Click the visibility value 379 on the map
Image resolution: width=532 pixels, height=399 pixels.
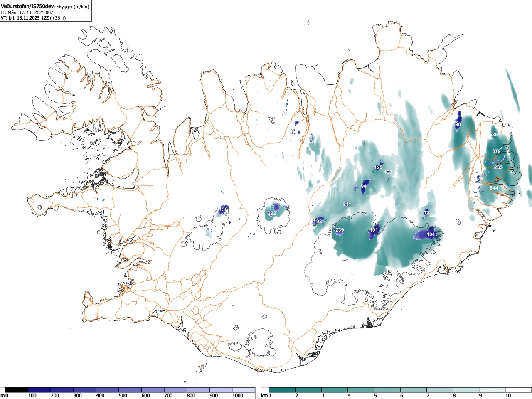496,151
